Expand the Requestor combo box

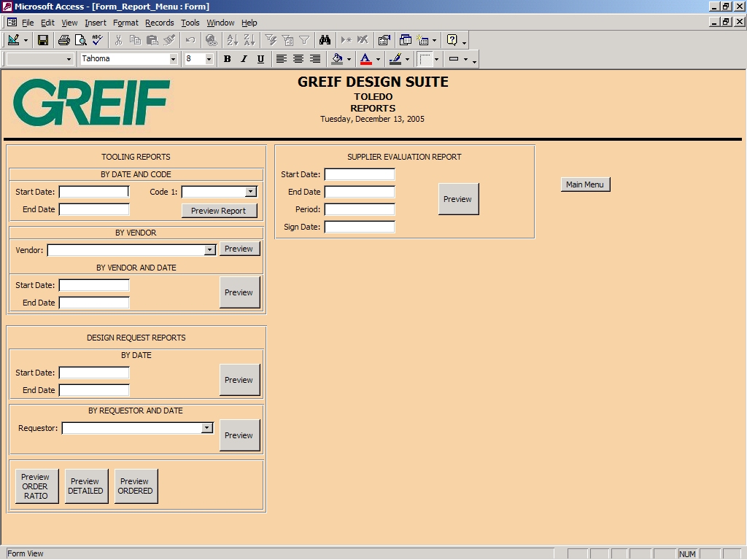tap(206, 428)
